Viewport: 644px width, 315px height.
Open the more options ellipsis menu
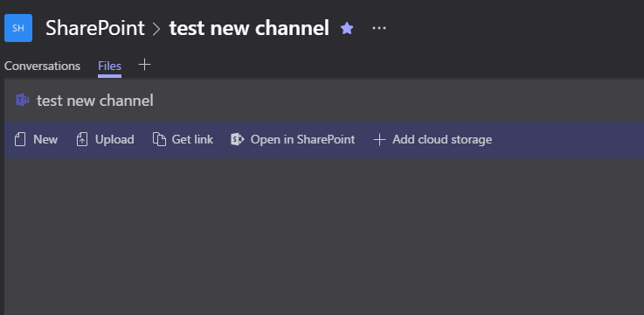(x=378, y=28)
